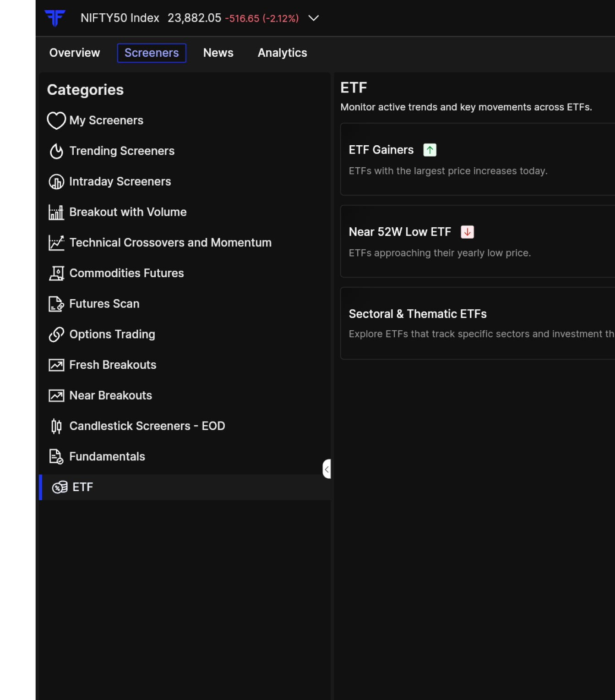The height and width of the screenshot is (700, 615).
Task: Click the Commodities Futures icon
Action: (x=56, y=273)
